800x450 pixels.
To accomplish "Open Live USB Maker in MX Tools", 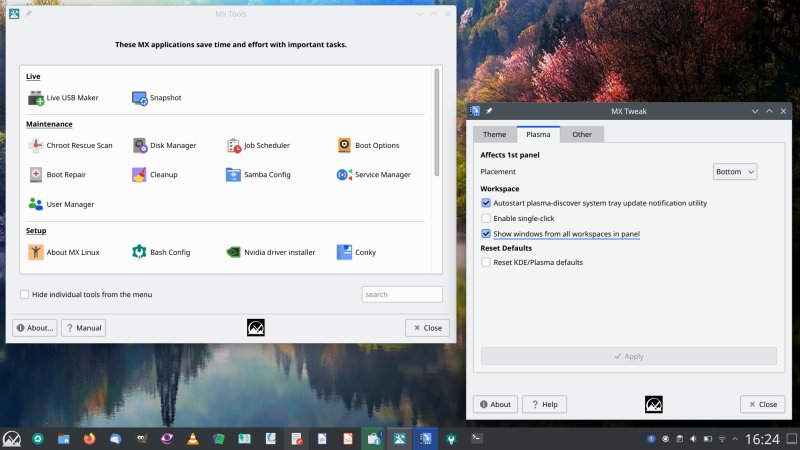I will 63,97.
